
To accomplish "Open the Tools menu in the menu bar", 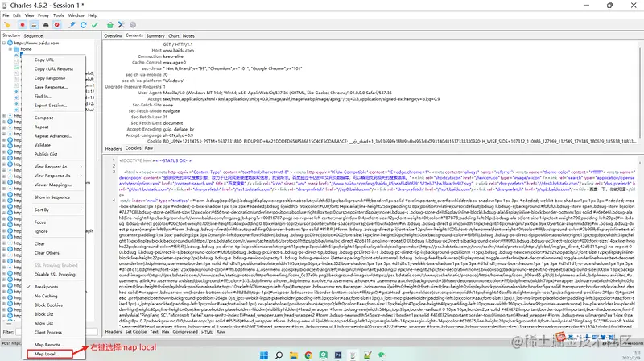I will pyautogui.click(x=58, y=15).
